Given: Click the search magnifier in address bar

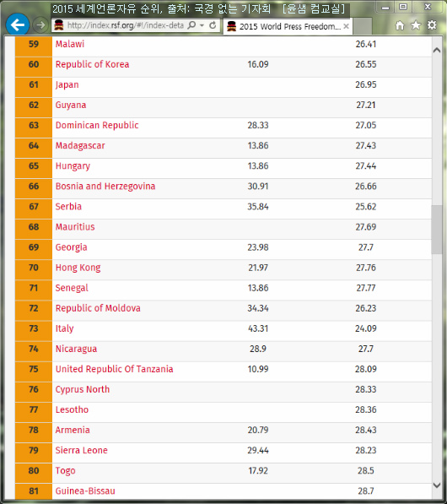Looking at the screenshot, I should pyautogui.click(x=191, y=25).
